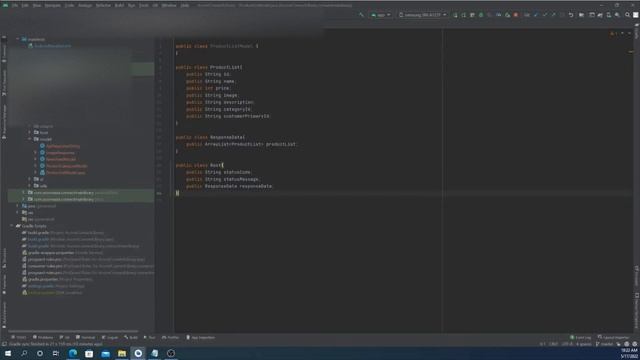Click the 'public class ProductList' code line
Screen dimensions: 640x360
[209, 67]
